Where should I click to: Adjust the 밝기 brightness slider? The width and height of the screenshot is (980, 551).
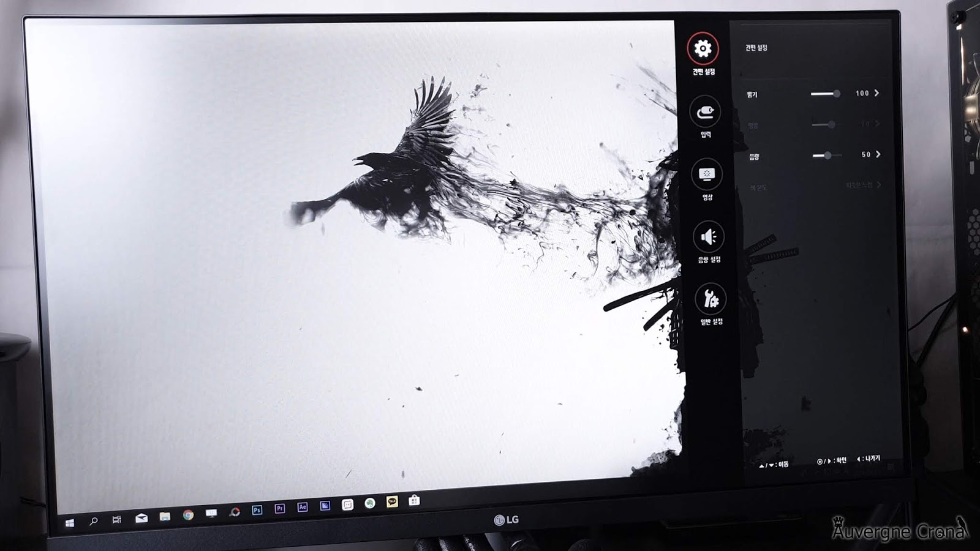click(826, 94)
